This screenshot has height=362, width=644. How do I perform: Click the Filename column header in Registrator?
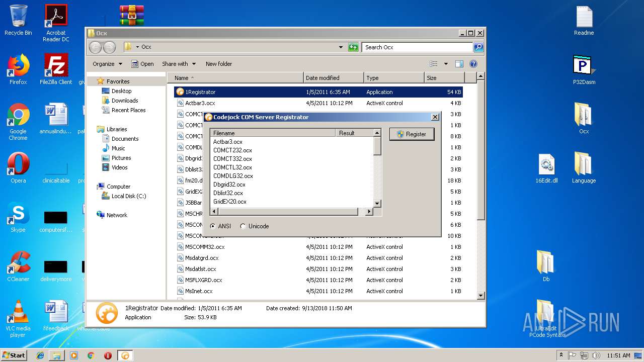click(273, 133)
